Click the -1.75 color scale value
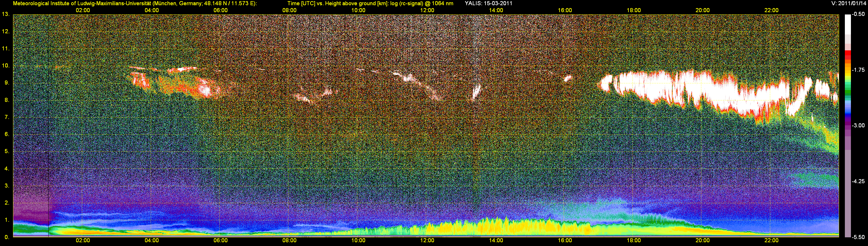Viewport: 868px width, 246px height. (858, 70)
